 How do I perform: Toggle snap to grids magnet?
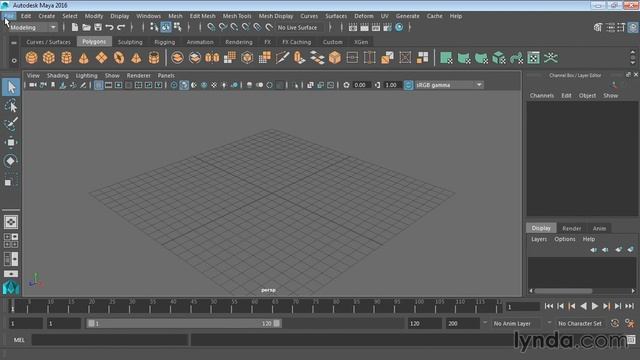[211, 27]
